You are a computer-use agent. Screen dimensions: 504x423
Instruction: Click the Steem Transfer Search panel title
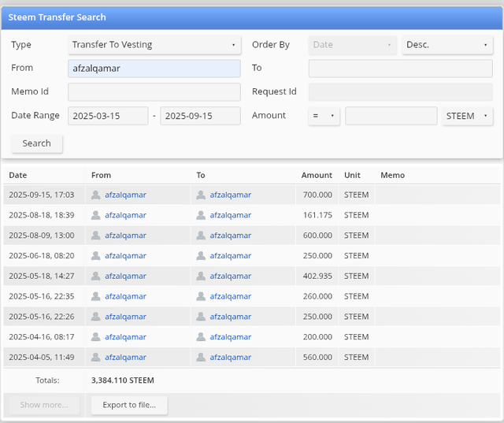(x=57, y=17)
